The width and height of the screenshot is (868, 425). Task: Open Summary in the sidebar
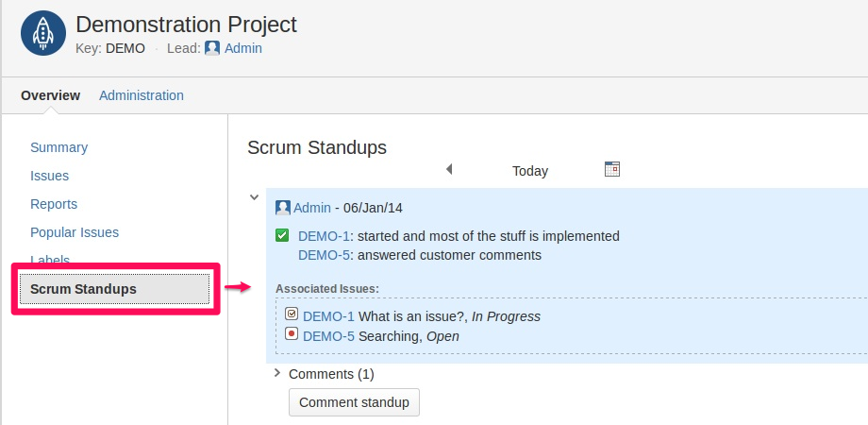click(58, 147)
